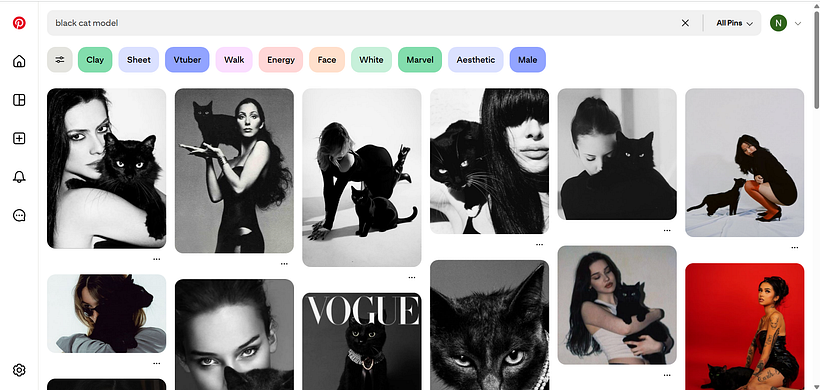Select the Sheet filter chip

[139, 60]
